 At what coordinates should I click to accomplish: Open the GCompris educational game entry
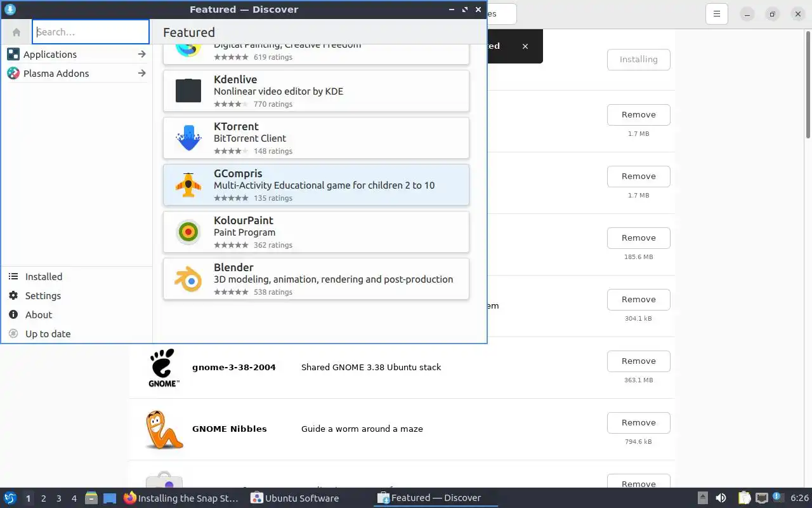(x=316, y=185)
